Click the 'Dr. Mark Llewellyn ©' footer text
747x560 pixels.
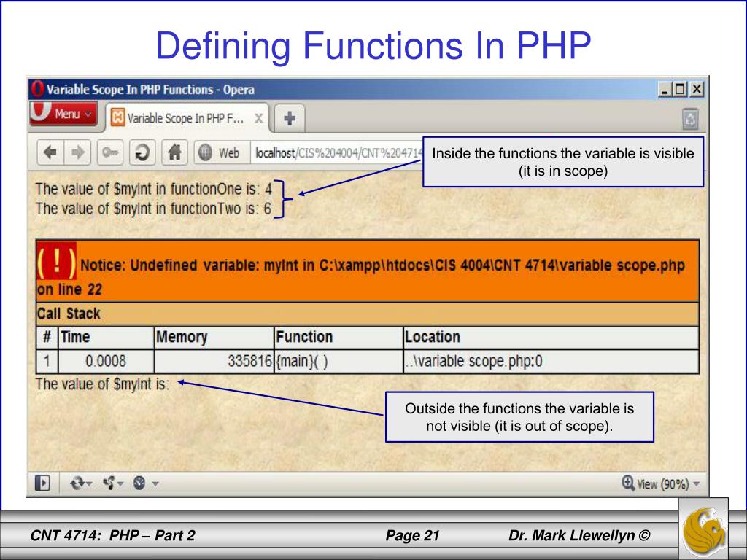578,535
